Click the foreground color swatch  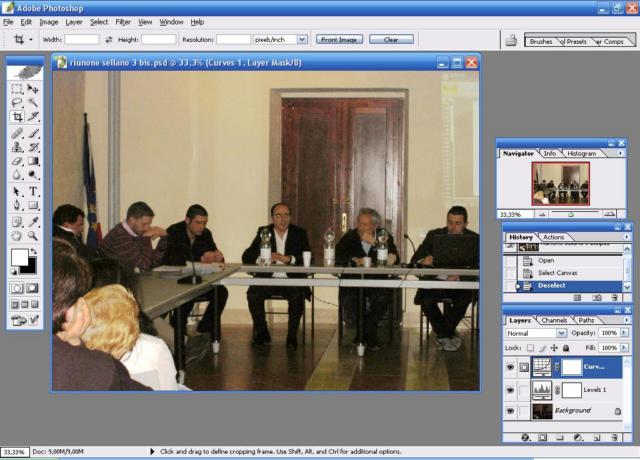click(19, 257)
